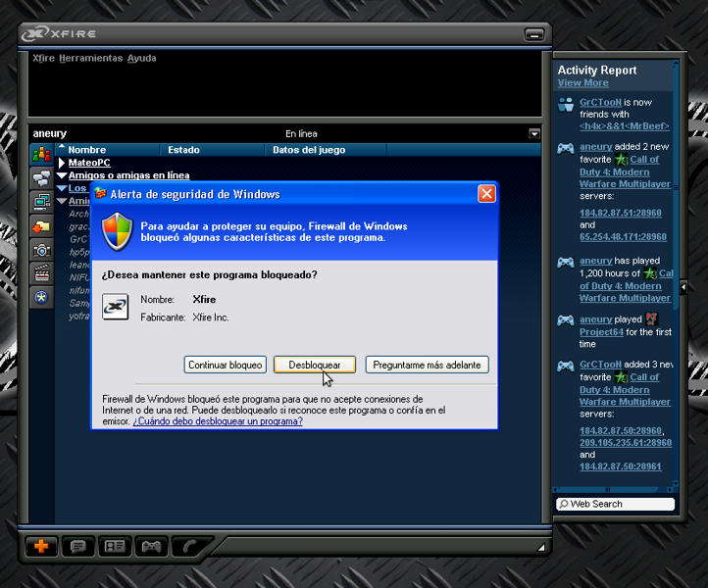
Task: Open the Ayuda menu
Action: pos(141,58)
